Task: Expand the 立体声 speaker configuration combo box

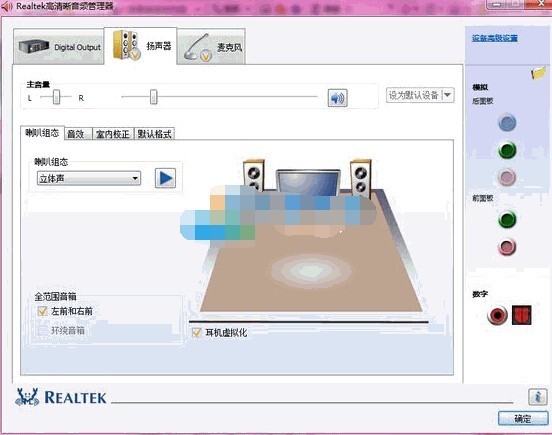Action: (x=89, y=178)
